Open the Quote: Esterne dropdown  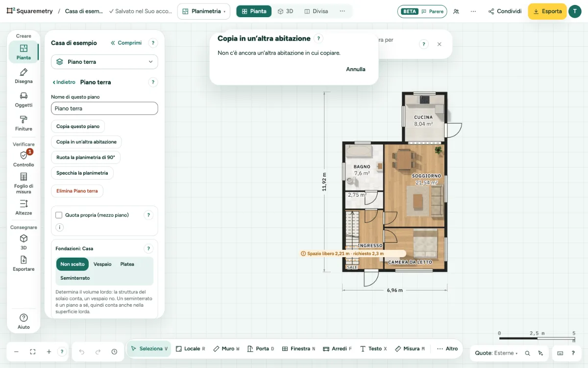coord(496,353)
